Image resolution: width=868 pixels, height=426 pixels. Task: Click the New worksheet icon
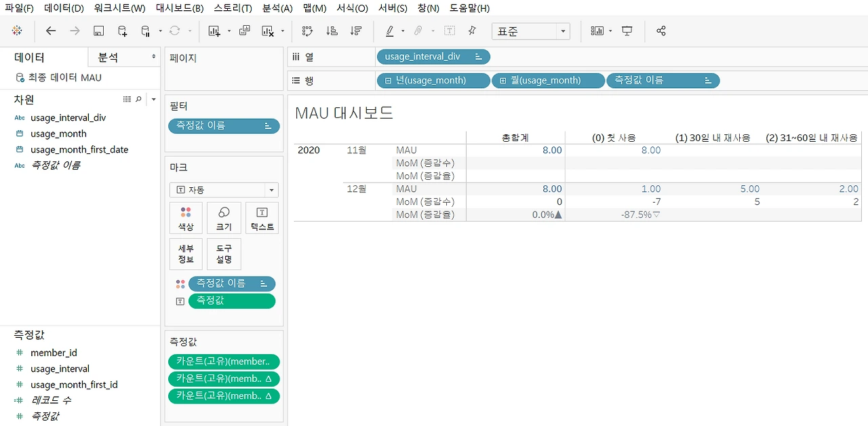coord(214,31)
